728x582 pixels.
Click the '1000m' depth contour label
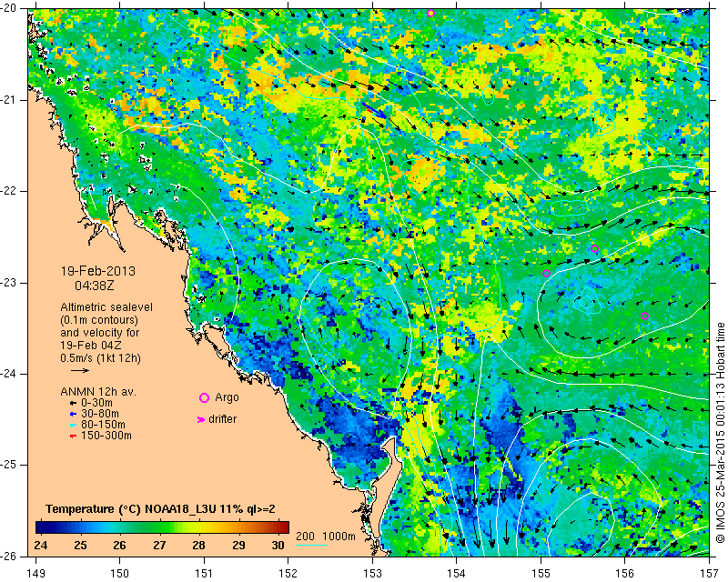[339, 537]
